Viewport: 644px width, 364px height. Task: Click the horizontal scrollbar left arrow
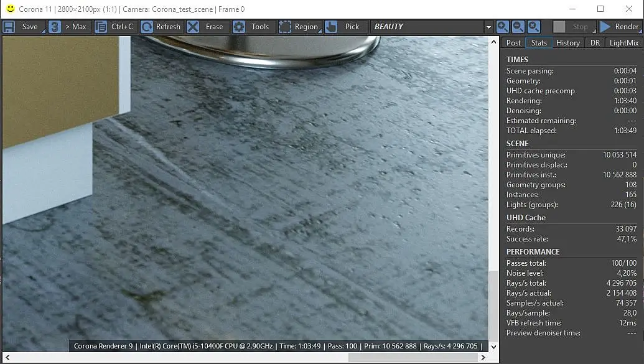click(x=7, y=358)
